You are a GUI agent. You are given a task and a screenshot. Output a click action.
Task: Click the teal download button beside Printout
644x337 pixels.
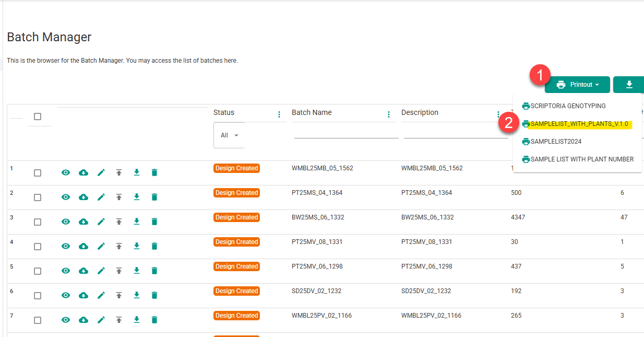629,85
